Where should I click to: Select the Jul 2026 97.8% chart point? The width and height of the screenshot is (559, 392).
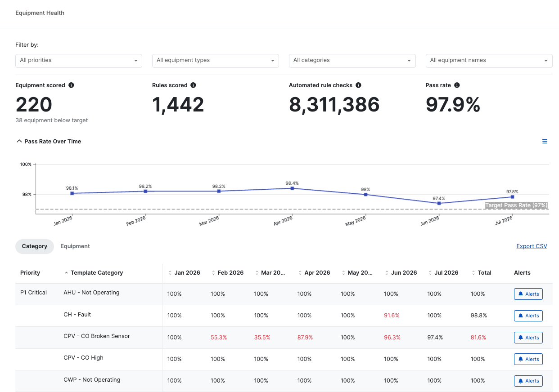point(513,197)
